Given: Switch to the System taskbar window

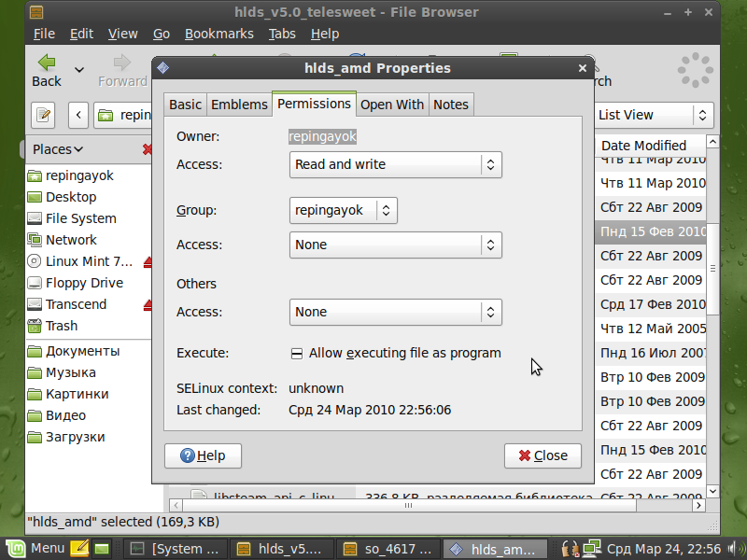Looking at the screenshot, I should click(175, 549).
